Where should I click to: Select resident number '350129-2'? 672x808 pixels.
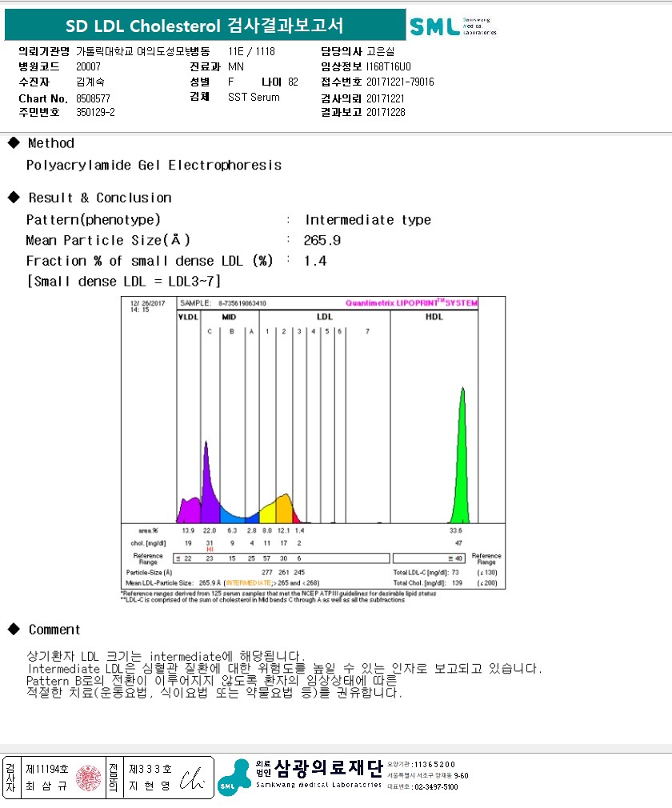[95, 112]
